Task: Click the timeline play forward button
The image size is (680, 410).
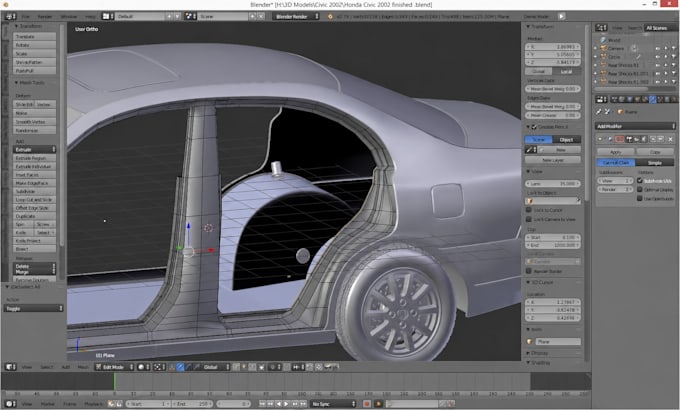Action: [286, 404]
